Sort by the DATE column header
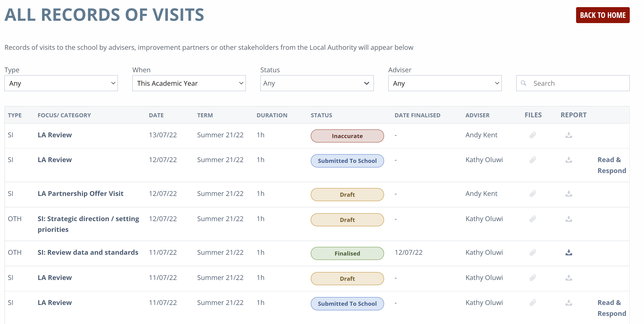This screenshot has width=644, height=324. (156, 115)
